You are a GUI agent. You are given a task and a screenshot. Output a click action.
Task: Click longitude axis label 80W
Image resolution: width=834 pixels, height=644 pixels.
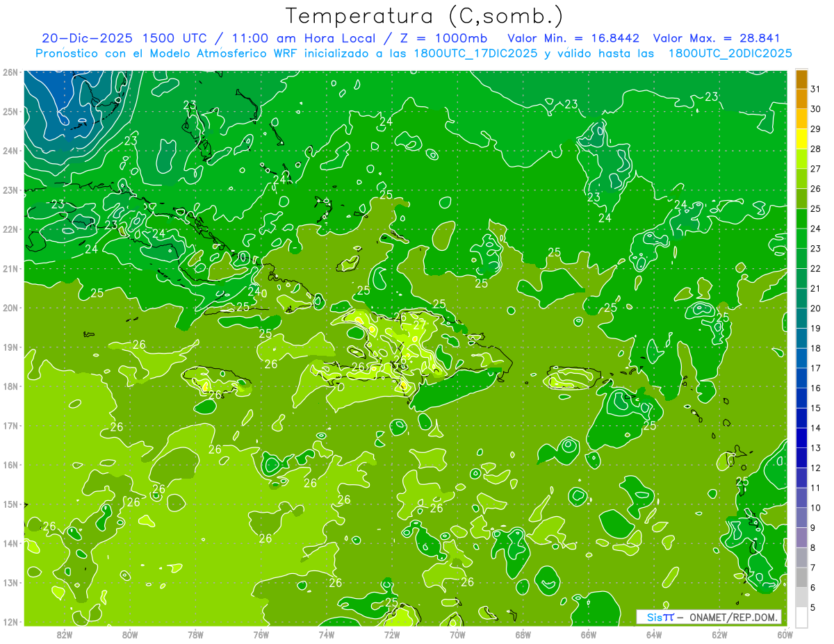129,635
